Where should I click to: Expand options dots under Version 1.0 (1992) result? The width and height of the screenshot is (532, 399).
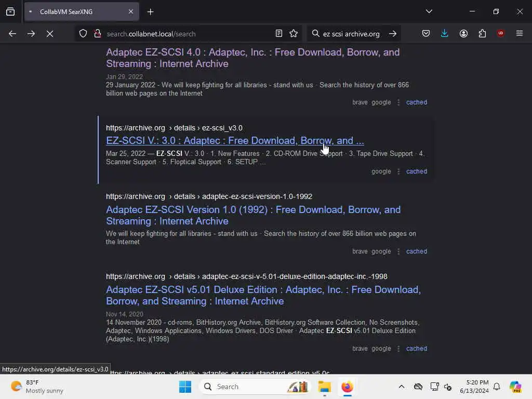(398, 251)
